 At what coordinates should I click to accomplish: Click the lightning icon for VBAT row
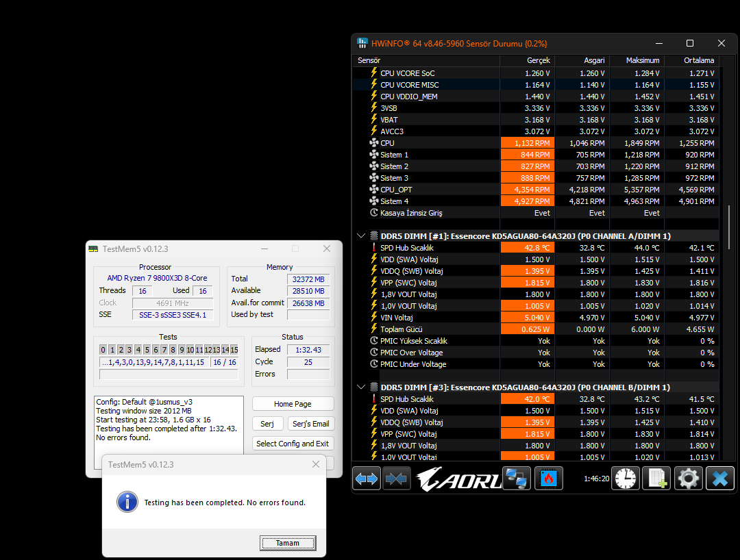[374, 119]
